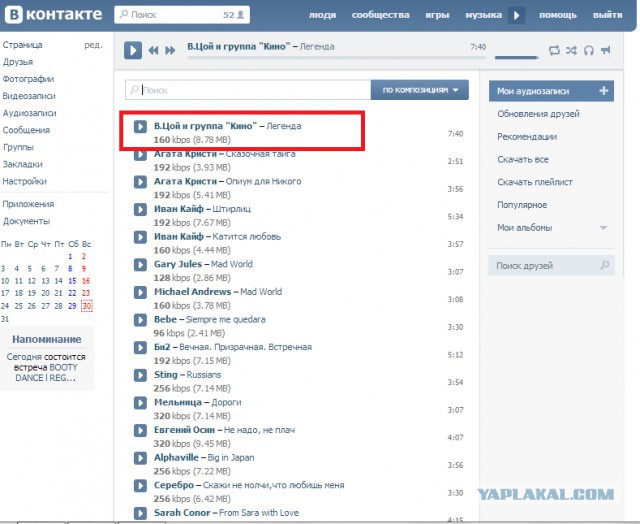Click the header mini play button next to музыка
The image size is (640, 524).
516,15
